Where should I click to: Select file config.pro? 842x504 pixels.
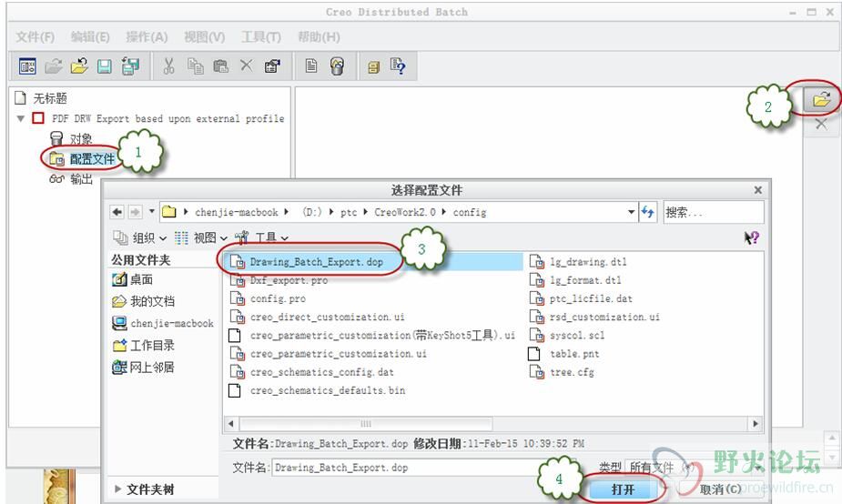point(278,298)
